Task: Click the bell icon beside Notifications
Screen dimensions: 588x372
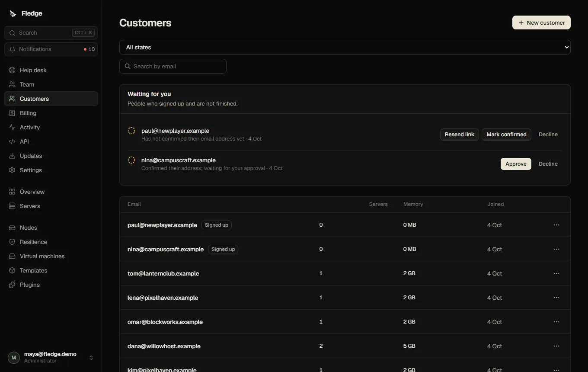Action: 12,49
